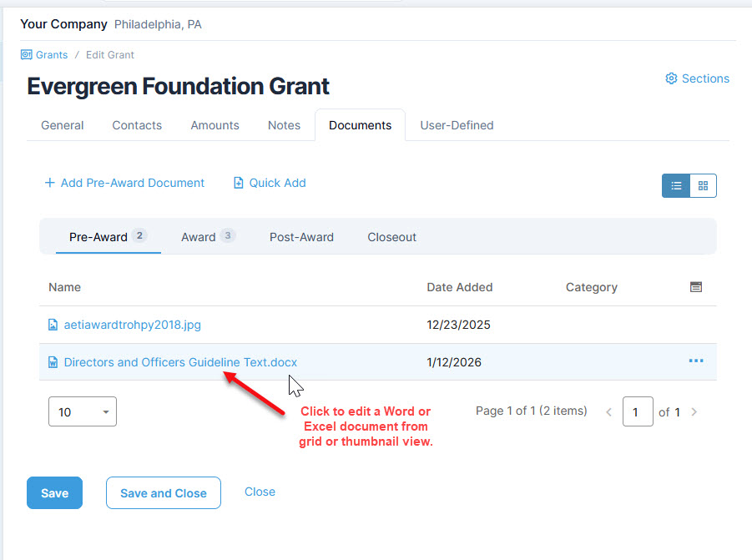Click the JPG image file icon
The height and width of the screenshot is (560, 752).
pos(53,325)
